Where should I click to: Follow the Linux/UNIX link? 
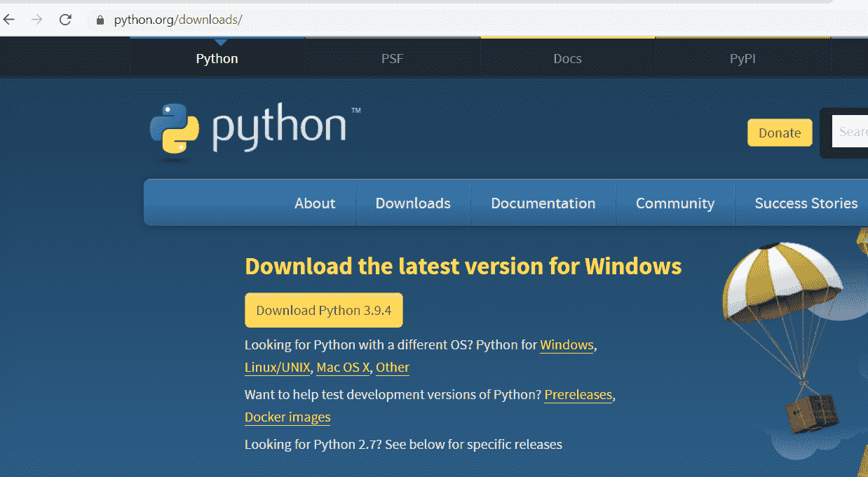277,367
